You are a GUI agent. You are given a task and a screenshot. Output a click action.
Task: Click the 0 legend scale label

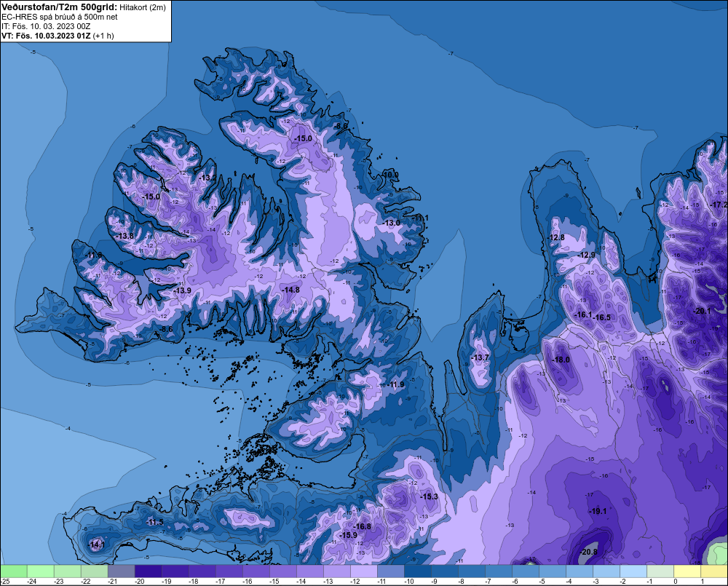(676, 582)
